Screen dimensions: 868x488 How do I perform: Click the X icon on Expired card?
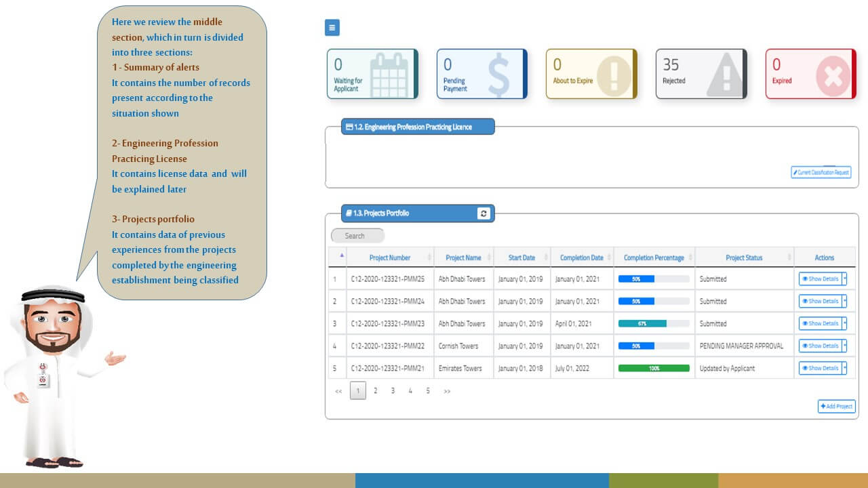click(x=832, y=75)
